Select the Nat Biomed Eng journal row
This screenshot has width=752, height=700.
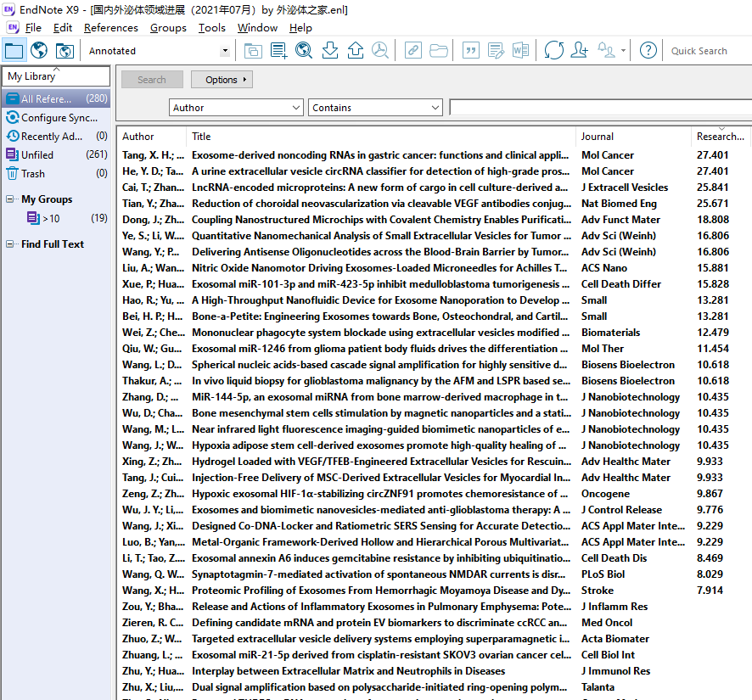pyautogui.click(x=434, y=204)
